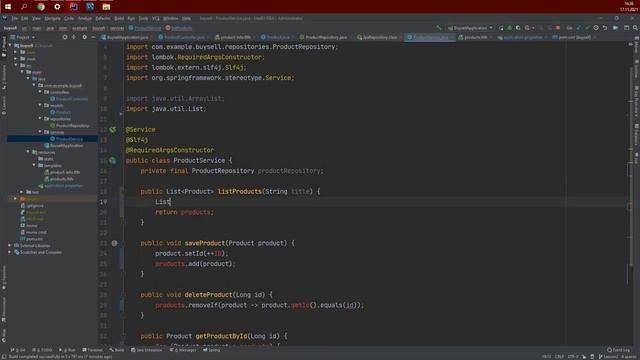Open TODO tool window button
The width and height of the screenshot is (640, 360).
tap(42, 350)
